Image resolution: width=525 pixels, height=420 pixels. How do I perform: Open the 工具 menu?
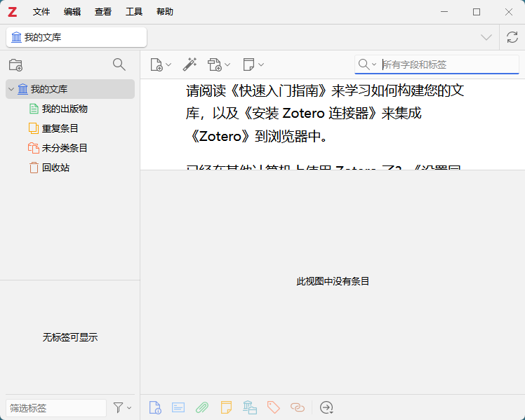tap(134, 12)
